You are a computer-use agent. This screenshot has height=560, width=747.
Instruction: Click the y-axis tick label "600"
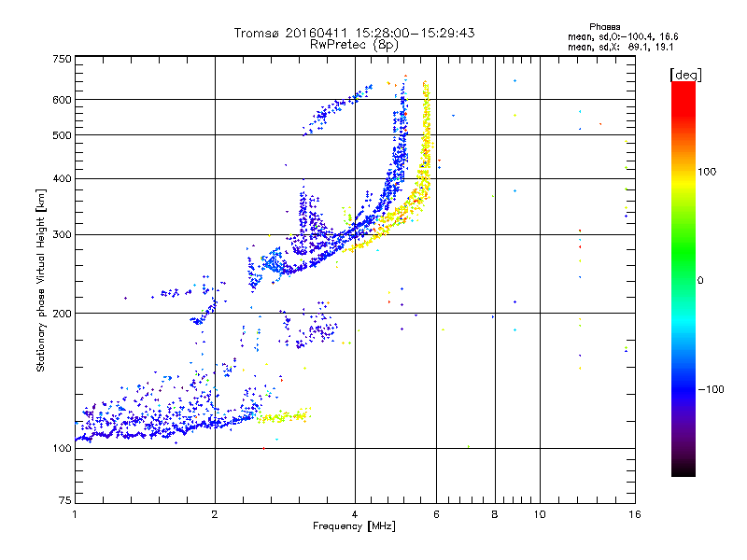(x=62, y=100)
